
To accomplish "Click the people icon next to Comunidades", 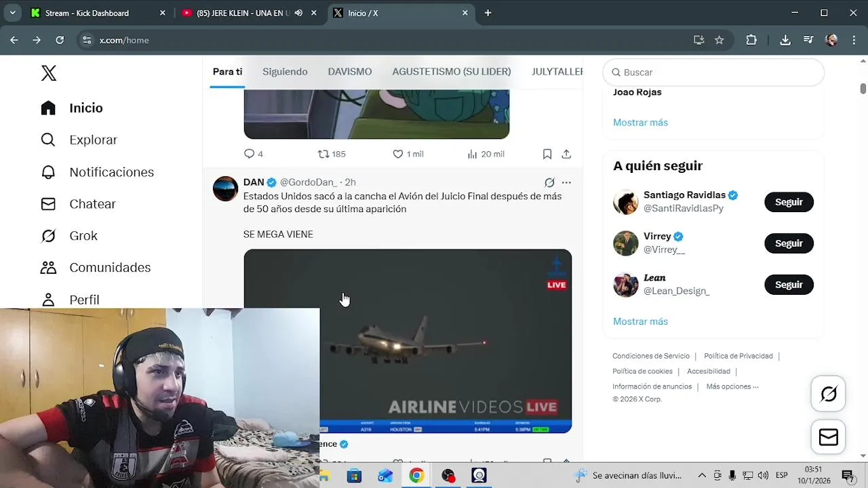I will point(48,268).
